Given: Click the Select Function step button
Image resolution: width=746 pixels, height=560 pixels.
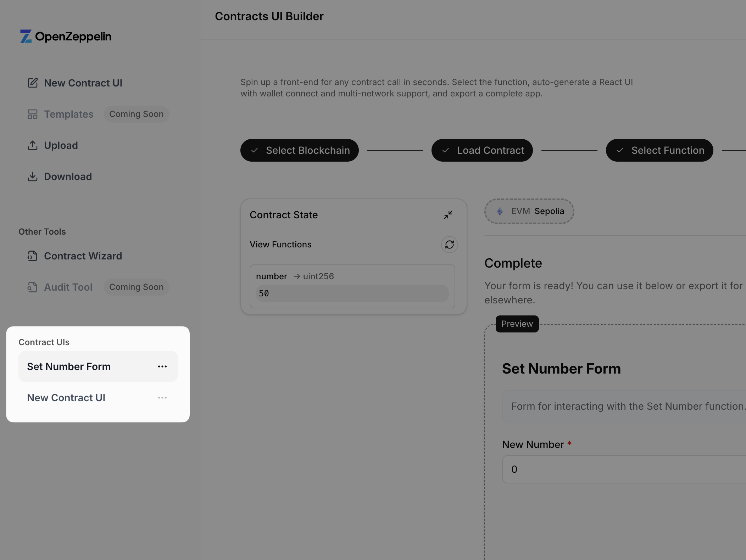Looking at the screenshot, I should 659,150.
